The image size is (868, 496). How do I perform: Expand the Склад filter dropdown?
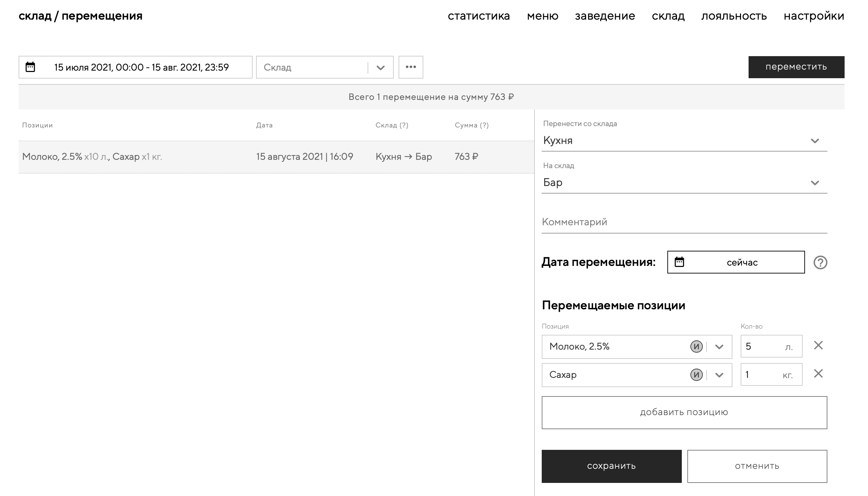(x=380, y=68)
